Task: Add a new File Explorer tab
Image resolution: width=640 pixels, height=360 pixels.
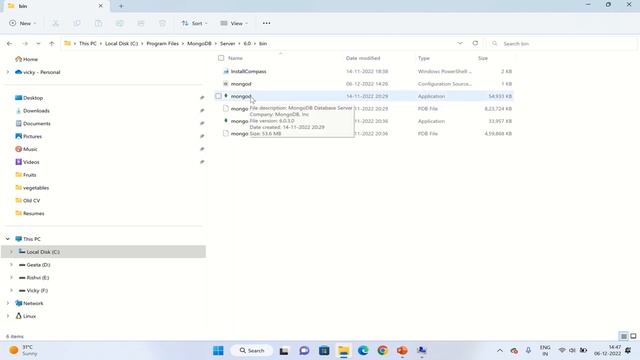Action: click(121, 6)
